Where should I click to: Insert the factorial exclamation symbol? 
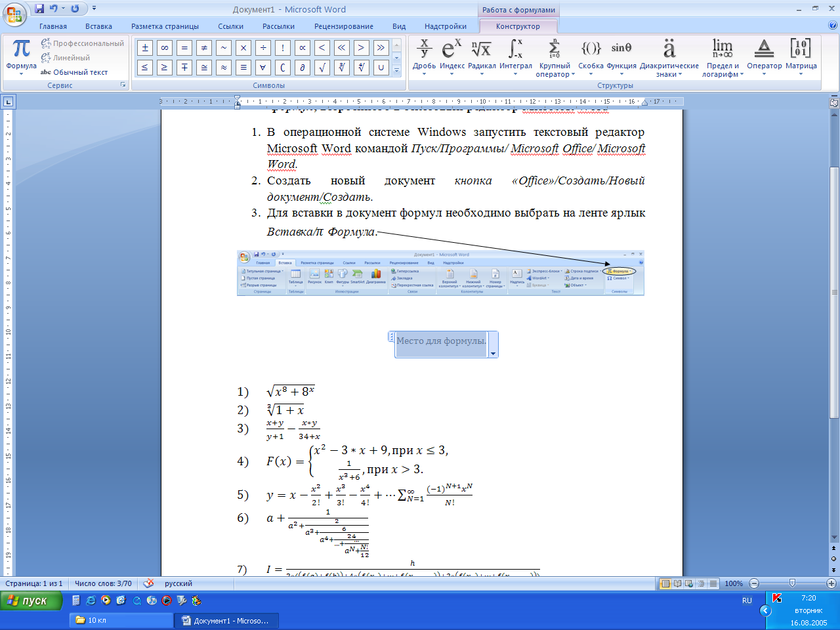[x=283, y=48]
